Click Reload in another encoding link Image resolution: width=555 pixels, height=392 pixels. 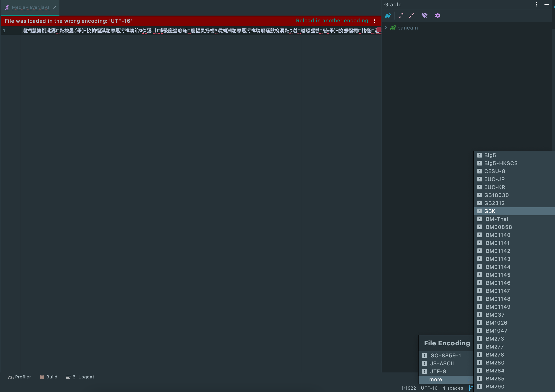[x=332, y=21]
